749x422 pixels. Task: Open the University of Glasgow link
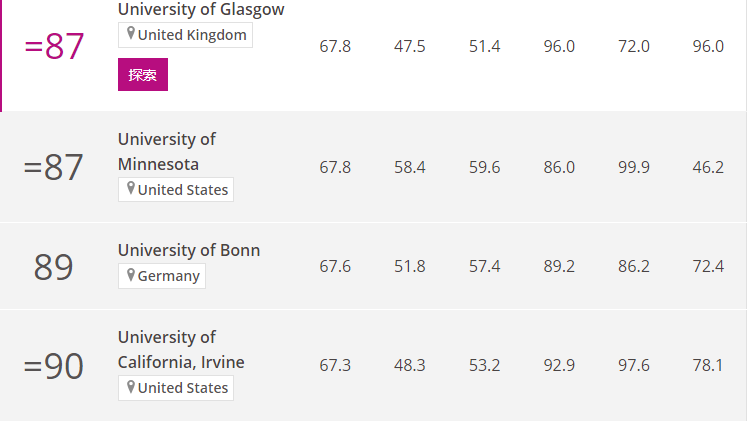201,9
